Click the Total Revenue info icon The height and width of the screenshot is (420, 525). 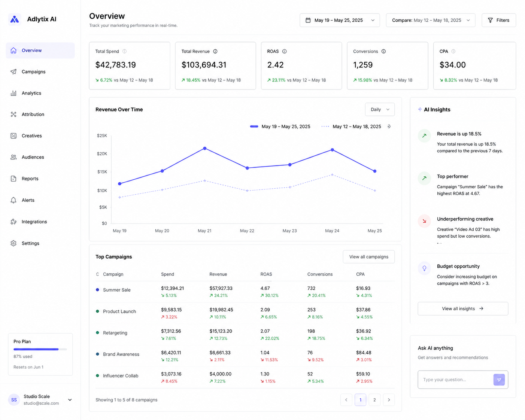click(x=215, y=51)
